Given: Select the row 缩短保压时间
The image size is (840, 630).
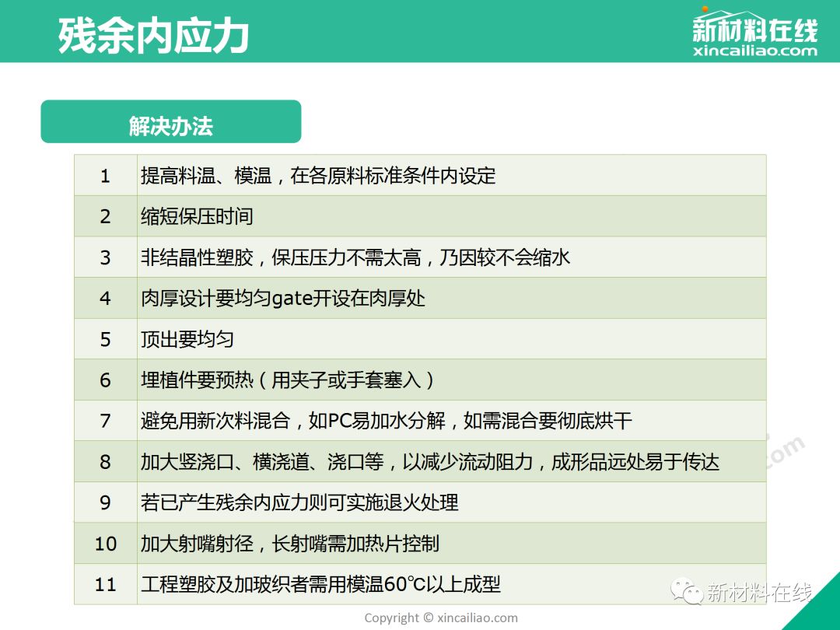Looking at the screenshot, I should tap(197, 216).
